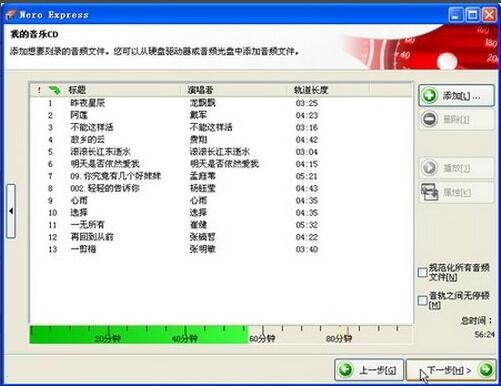Select track 5 title 滚滚长江东逝水

coord(100,152)
